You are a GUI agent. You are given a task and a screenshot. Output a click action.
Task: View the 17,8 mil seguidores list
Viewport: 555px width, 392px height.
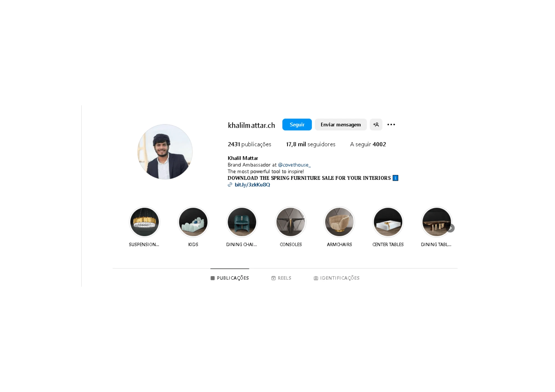click(311, 144)
